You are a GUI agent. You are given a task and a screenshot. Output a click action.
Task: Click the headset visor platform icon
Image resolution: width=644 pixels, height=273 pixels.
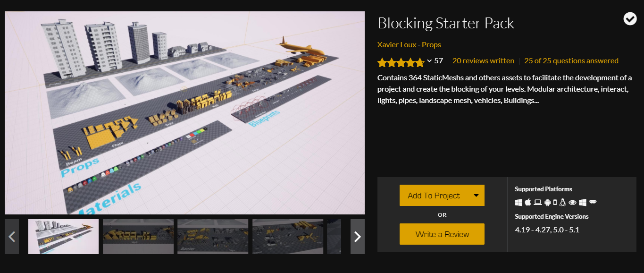[593, 202]
